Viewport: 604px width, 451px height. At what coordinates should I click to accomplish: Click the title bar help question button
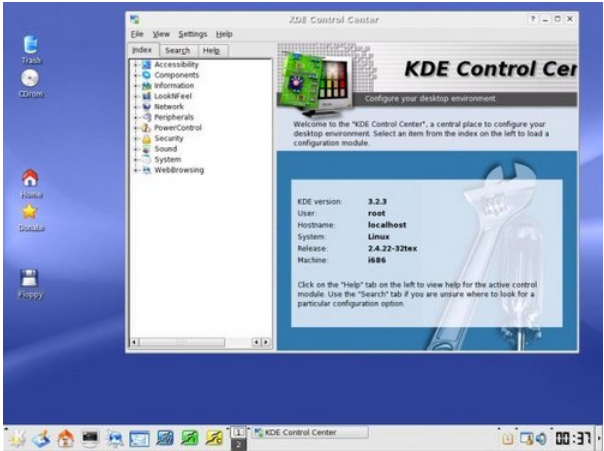click(x=533, y=19)
